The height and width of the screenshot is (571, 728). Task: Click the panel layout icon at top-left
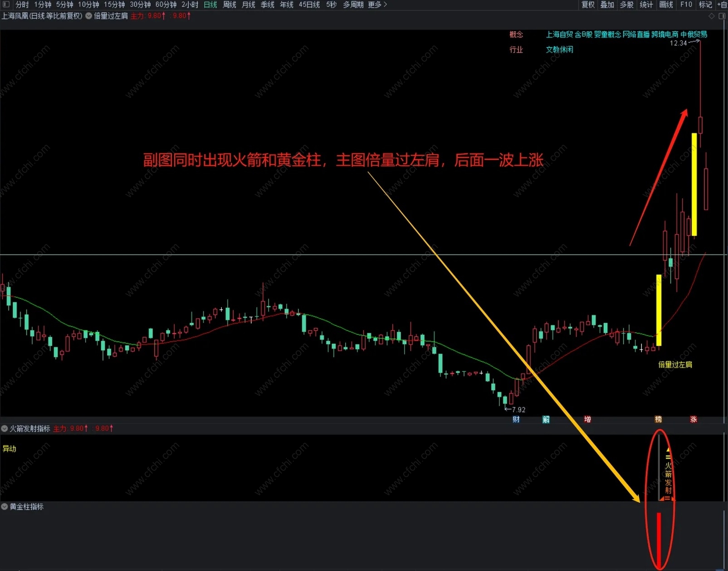click(6, 5)
